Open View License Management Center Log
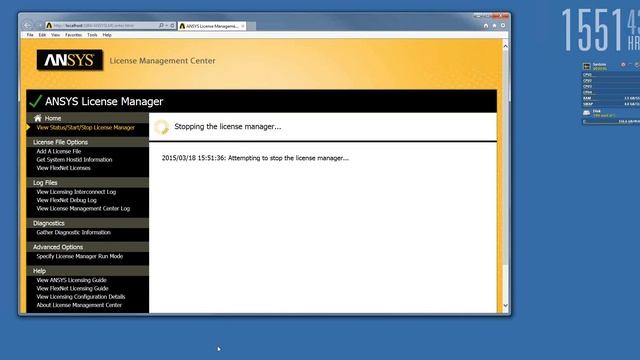Viewport: 640px width, 360px height. pyautogui.click(x=83, y=209)
